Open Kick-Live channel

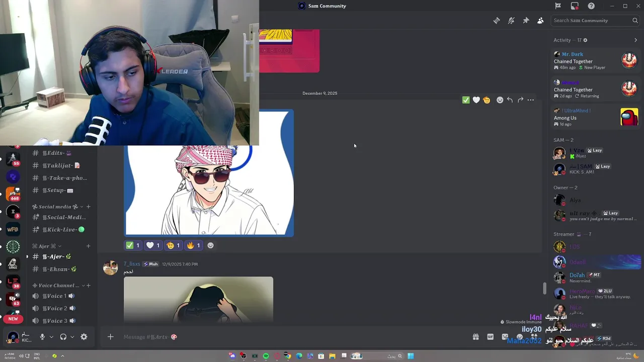pyautogui.click(x=59, y=230)
